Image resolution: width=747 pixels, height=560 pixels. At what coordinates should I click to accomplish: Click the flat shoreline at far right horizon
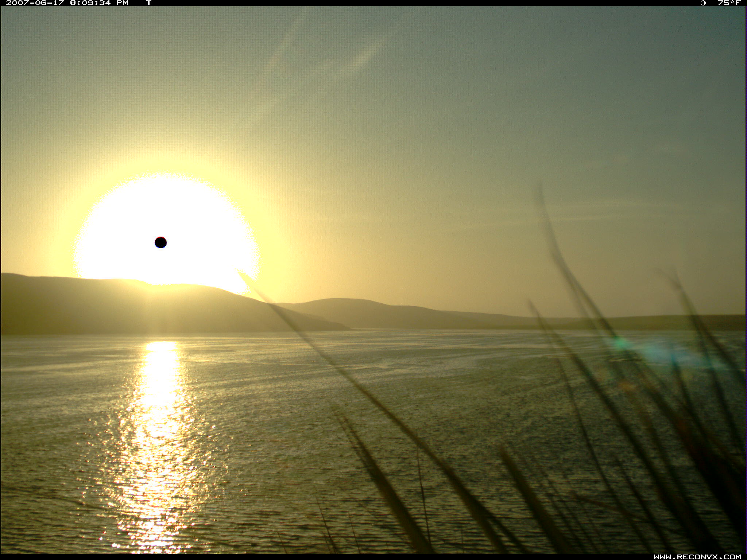point(675,323)
